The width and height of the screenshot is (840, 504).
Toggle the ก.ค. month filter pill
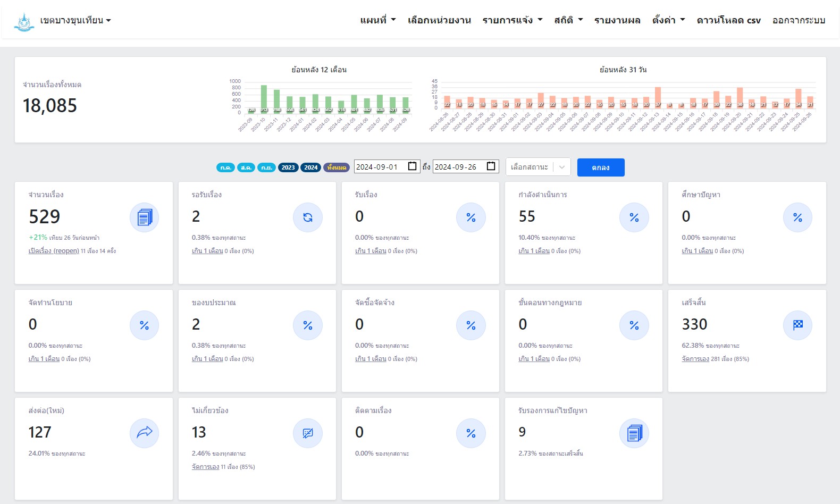[x=225, y=167]
